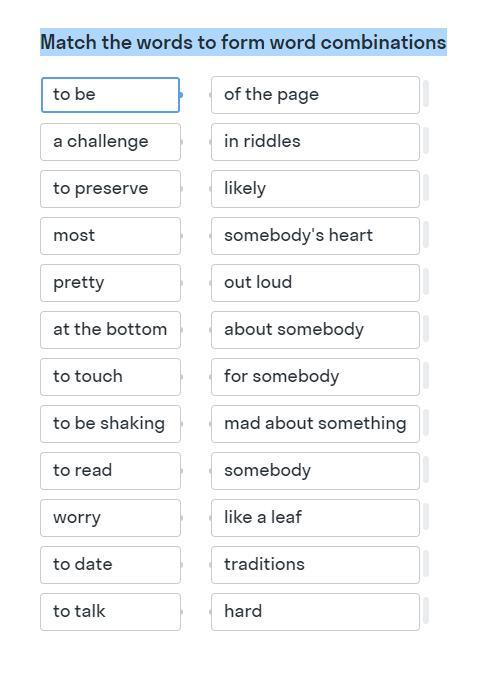Image resolution: width=482 pixels, height=682 pixels.
Task: Click the 'a challenge' card
Action: 110,142
